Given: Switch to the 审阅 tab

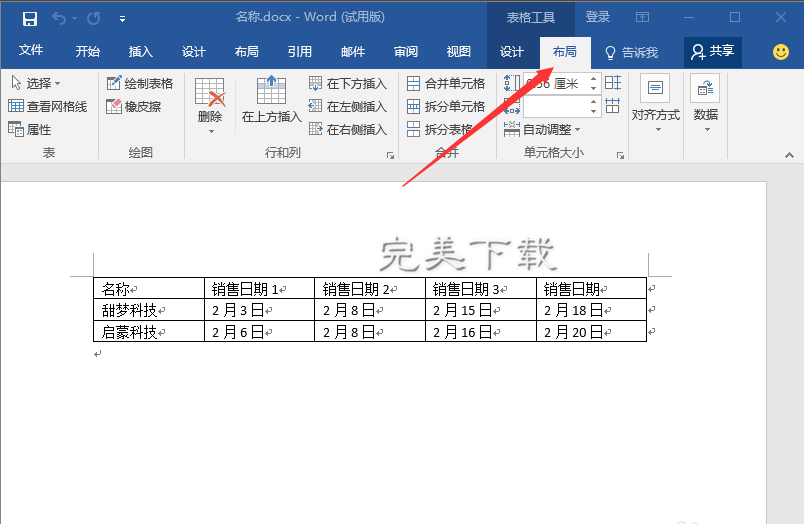Looking at the screenshot, I should (406, 52).
